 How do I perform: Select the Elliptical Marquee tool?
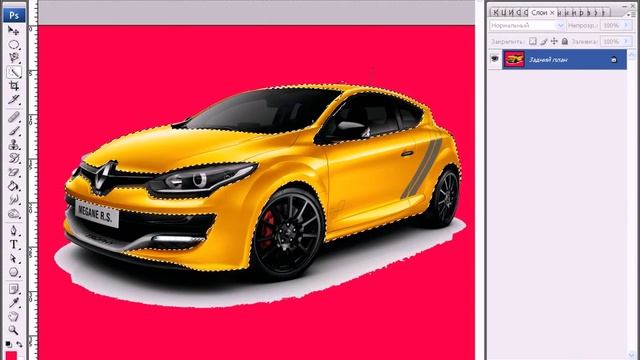tap(13, 44)
